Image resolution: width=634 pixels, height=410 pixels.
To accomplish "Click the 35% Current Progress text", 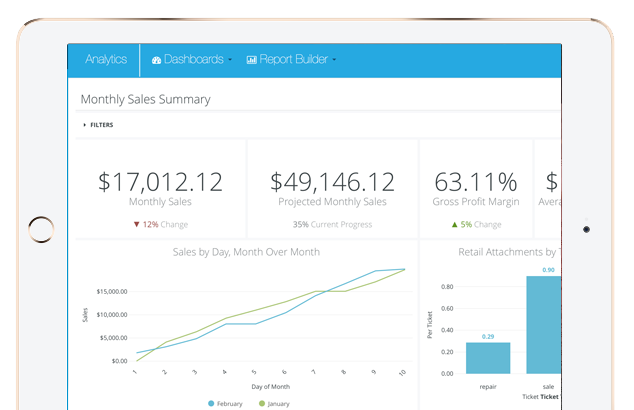I will [332, 224].
